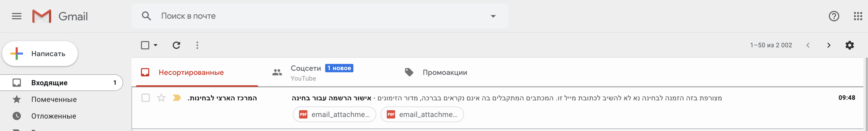Click the help question mark icon
Viewport: 868px width, 131px height.
pos(834,16)
